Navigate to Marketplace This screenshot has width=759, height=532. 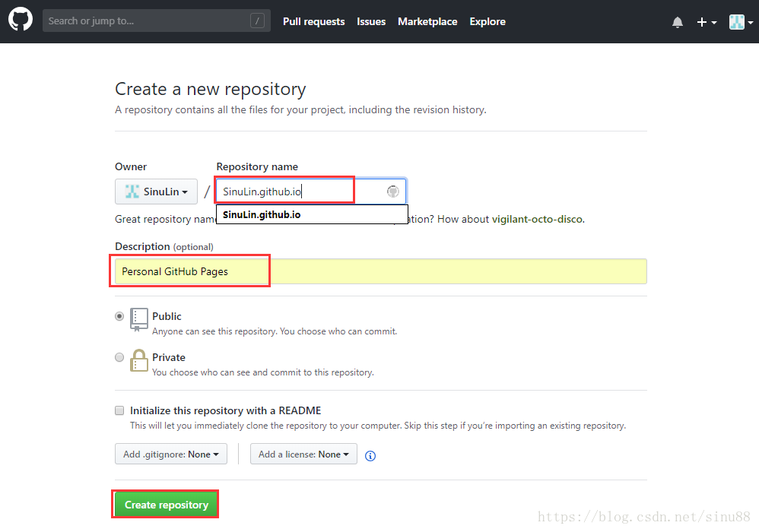427,22
